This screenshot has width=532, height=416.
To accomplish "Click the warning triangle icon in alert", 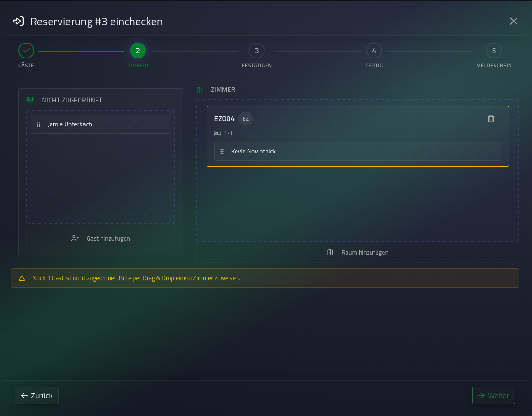I will pyautogui.click(x=22, y=278).
